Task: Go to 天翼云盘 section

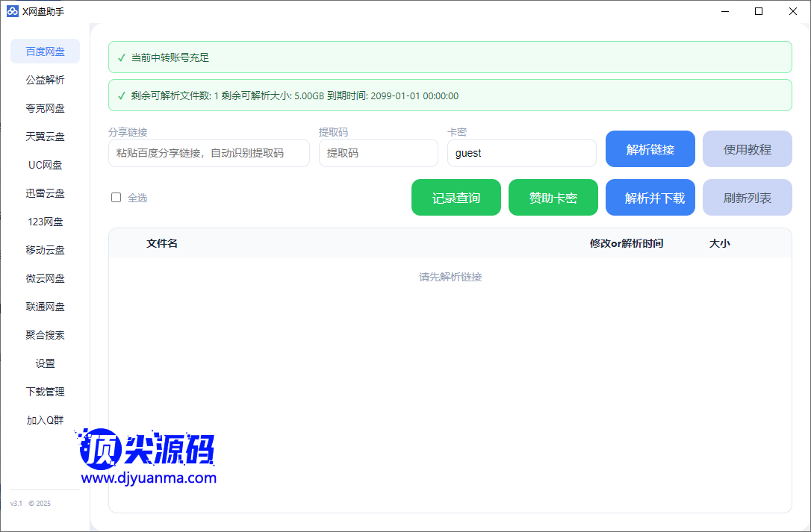Action: click(x=45, y=137)
